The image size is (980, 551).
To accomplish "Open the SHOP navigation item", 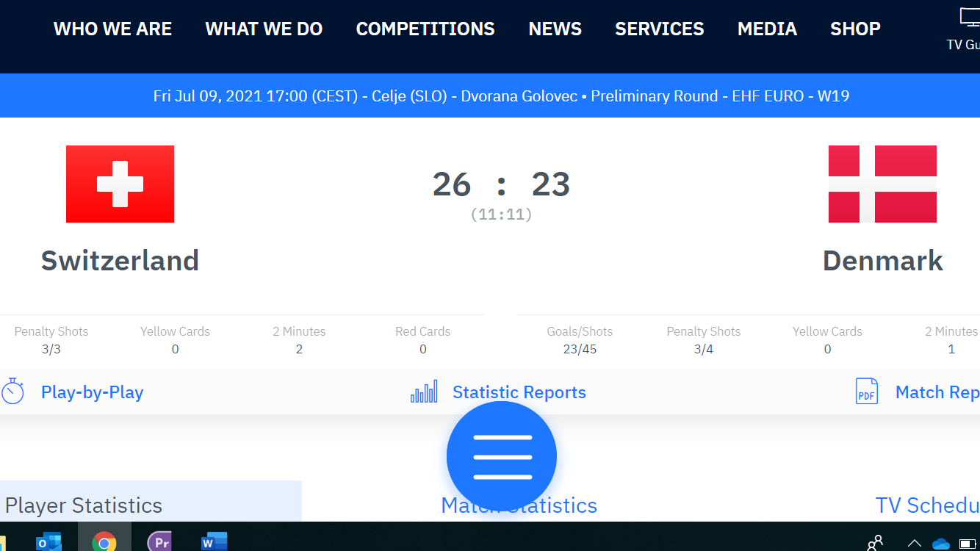I will tap(855, 29).
